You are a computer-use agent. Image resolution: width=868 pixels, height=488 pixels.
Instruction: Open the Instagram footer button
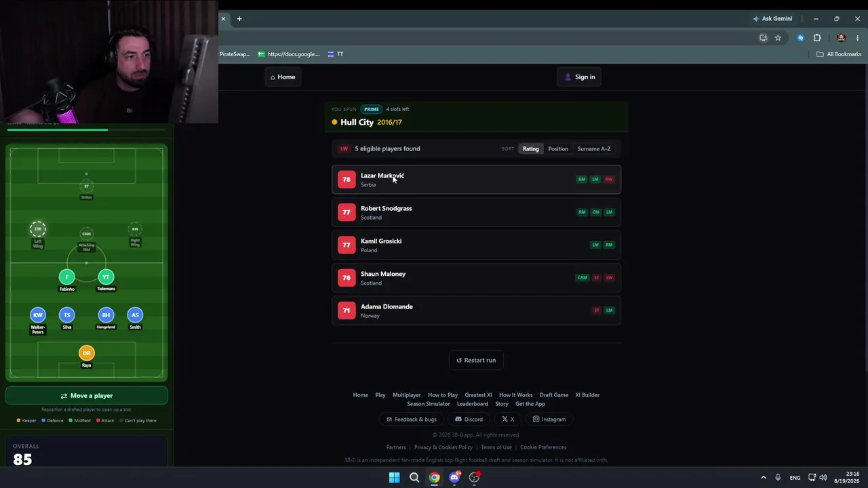tap(549, 420)
